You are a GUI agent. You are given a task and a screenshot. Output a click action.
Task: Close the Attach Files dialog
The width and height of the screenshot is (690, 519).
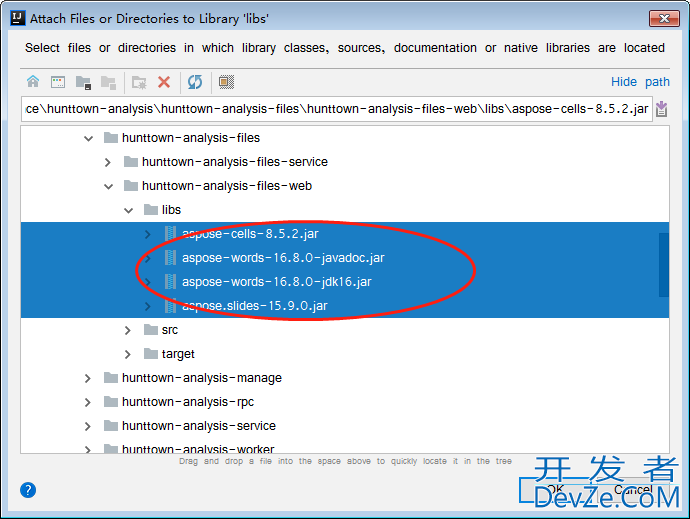point(664,18)
